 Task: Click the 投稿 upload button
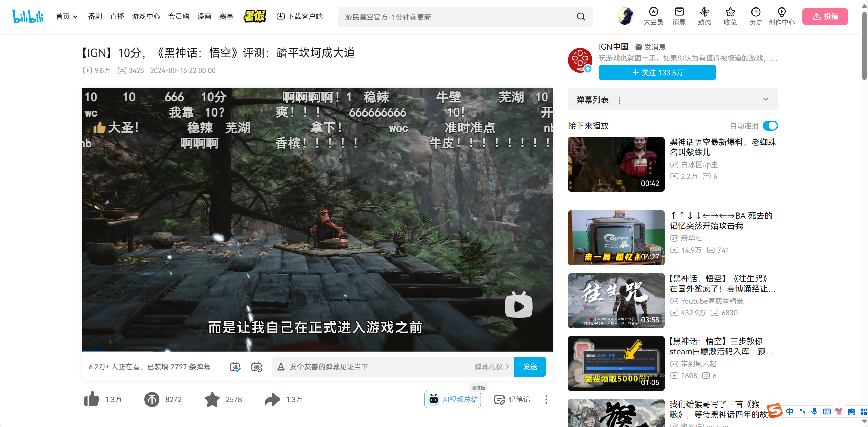click(825, 16)
